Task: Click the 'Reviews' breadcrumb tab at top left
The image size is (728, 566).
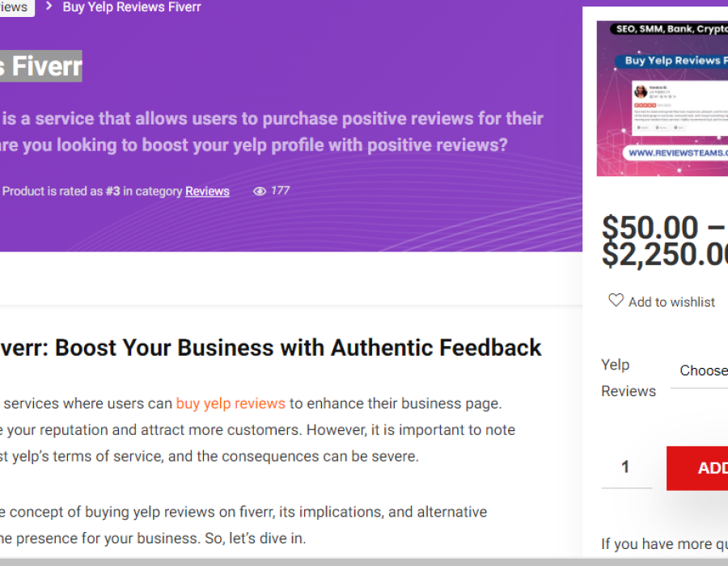Action: click(x=15, y=7)
